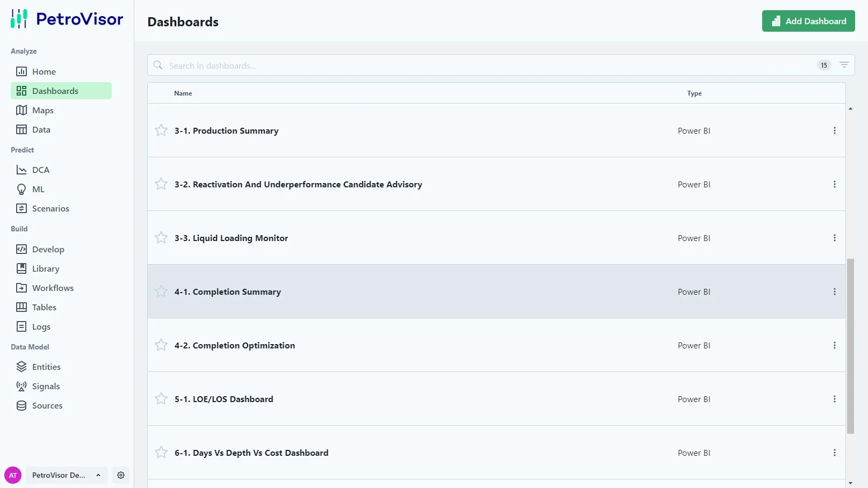The height and width of the screenshot is (488, 868).
Task: Click the Entities layers icon
Action: (x=21, y=367)
